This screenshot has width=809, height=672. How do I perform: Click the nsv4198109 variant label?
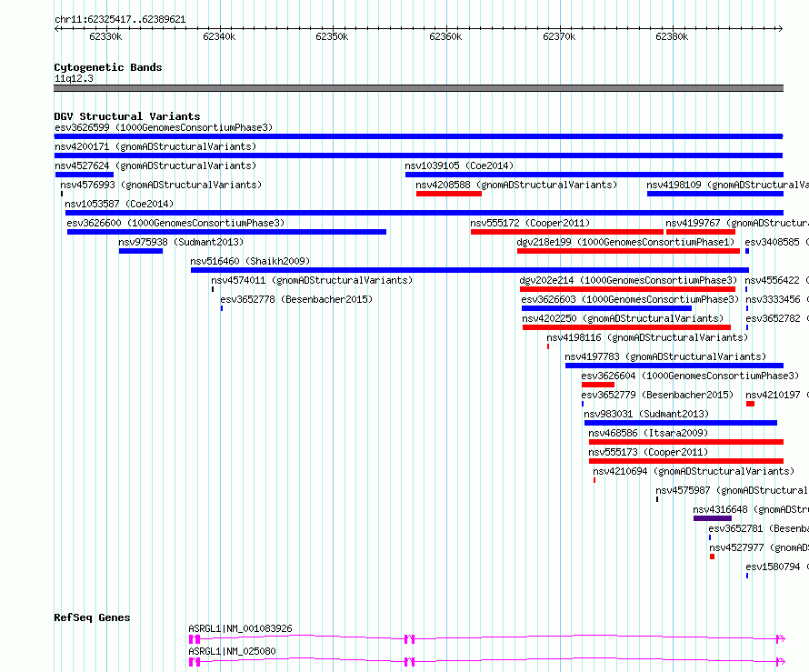(727, 185)
